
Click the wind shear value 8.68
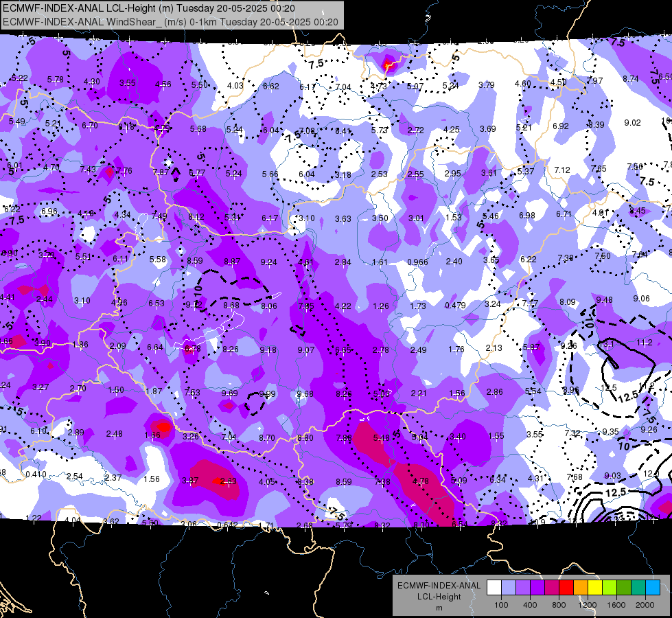click(x=231, y=306)
